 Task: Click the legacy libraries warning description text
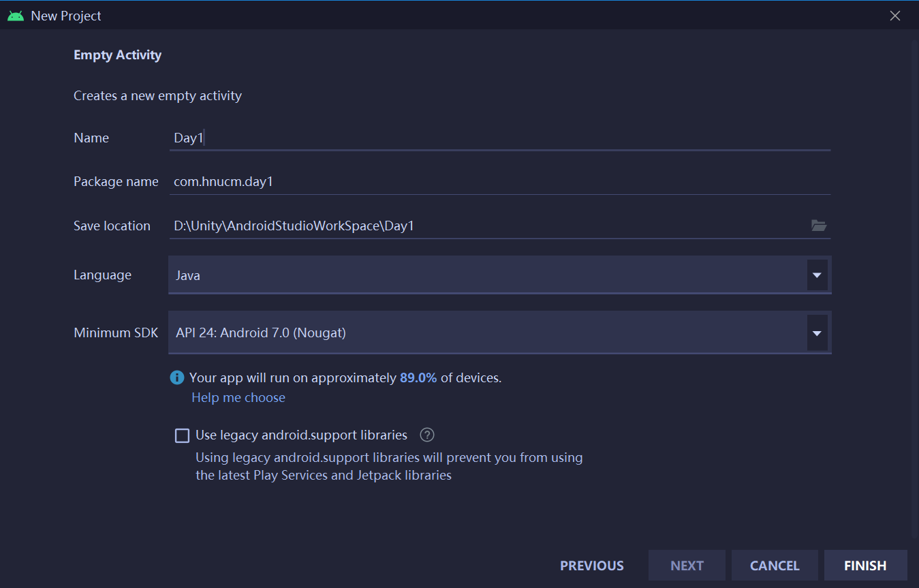[x=389, y=467]
